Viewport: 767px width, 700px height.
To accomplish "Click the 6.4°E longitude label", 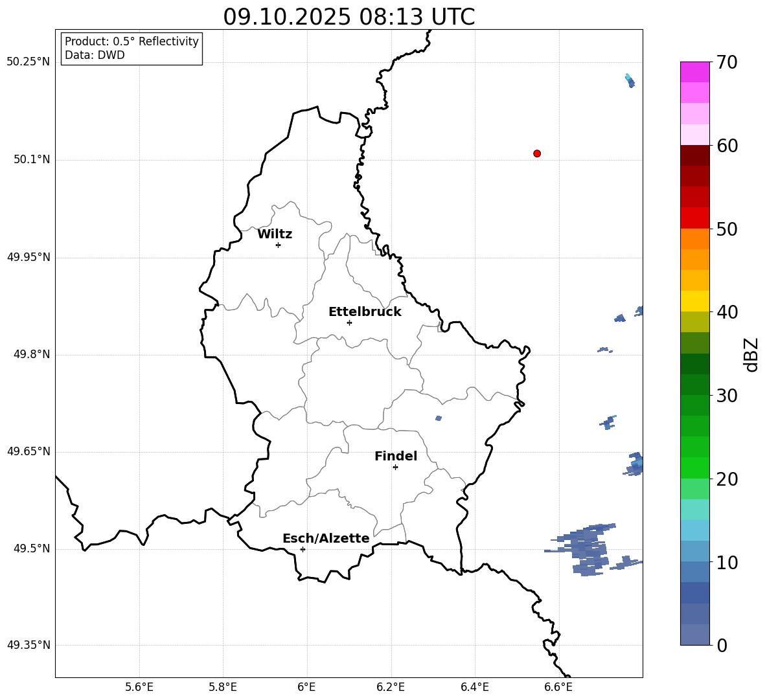I will [x=474, y=687].
